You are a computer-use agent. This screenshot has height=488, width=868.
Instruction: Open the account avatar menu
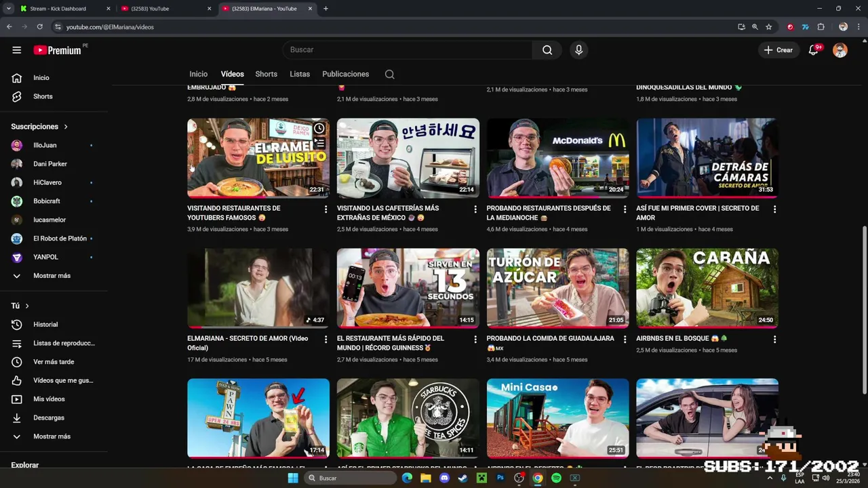pos(840,50)
